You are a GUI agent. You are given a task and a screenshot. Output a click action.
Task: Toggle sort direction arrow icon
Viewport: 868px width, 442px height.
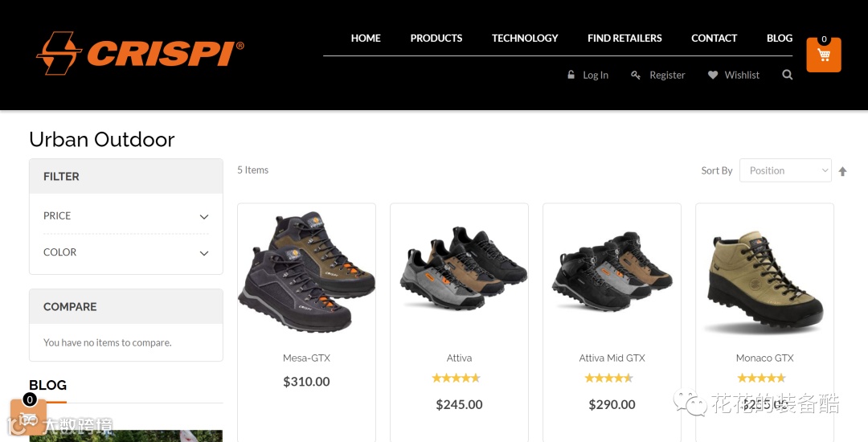pos(842,171)
